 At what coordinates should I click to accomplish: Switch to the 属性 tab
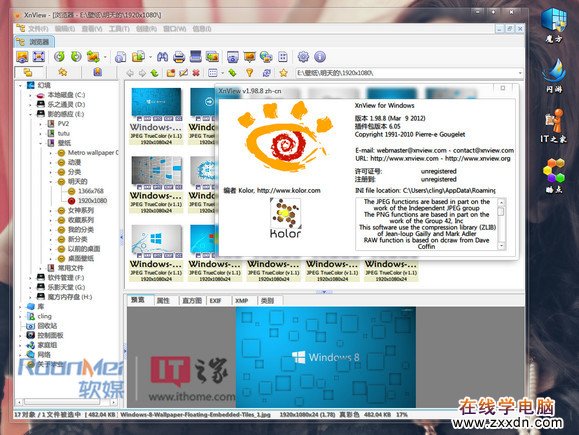163,301
